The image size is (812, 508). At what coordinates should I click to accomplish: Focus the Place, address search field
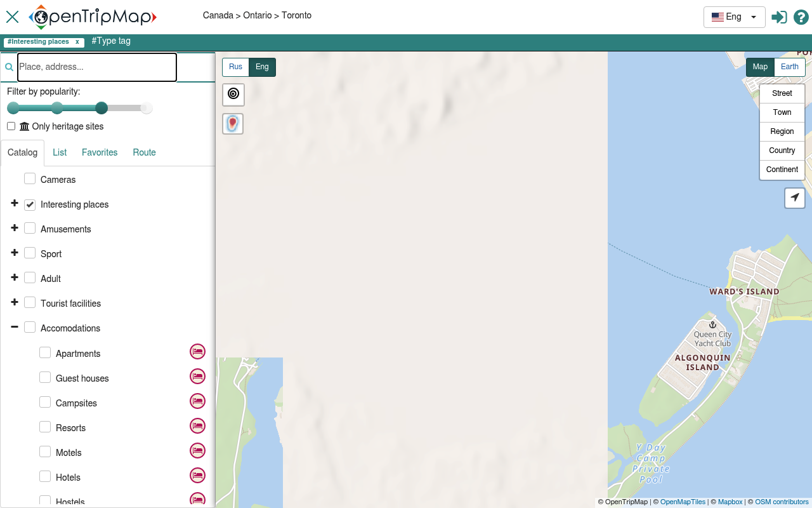tap(97, 67)
